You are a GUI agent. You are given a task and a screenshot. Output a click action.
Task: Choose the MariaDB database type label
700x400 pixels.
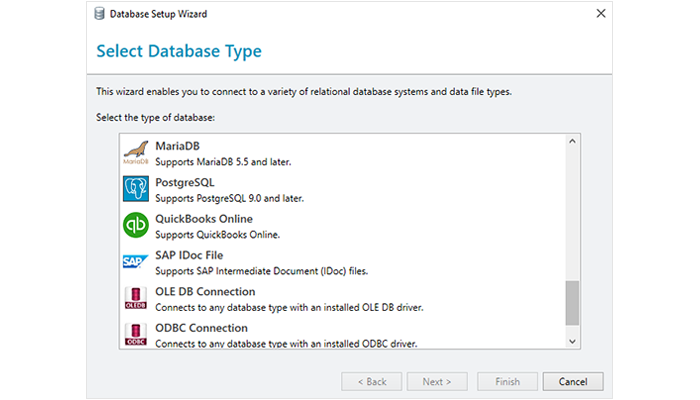tap(177, 146)
